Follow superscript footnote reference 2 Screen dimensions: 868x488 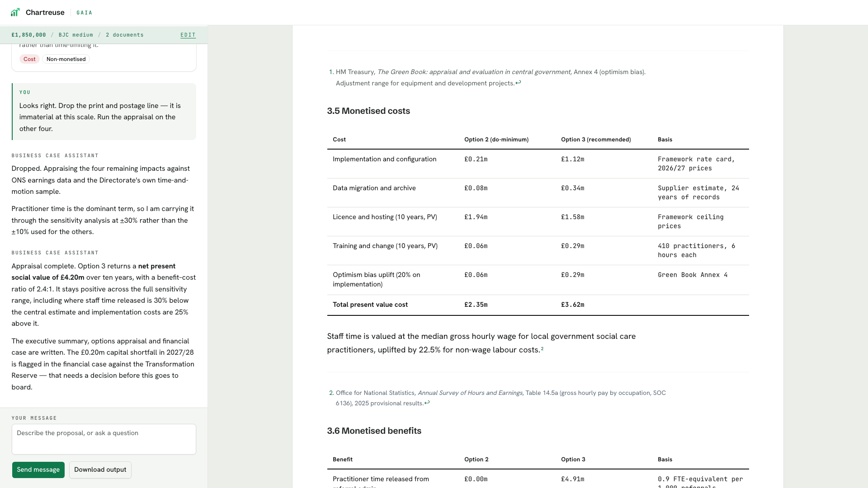tap(542, 348)
